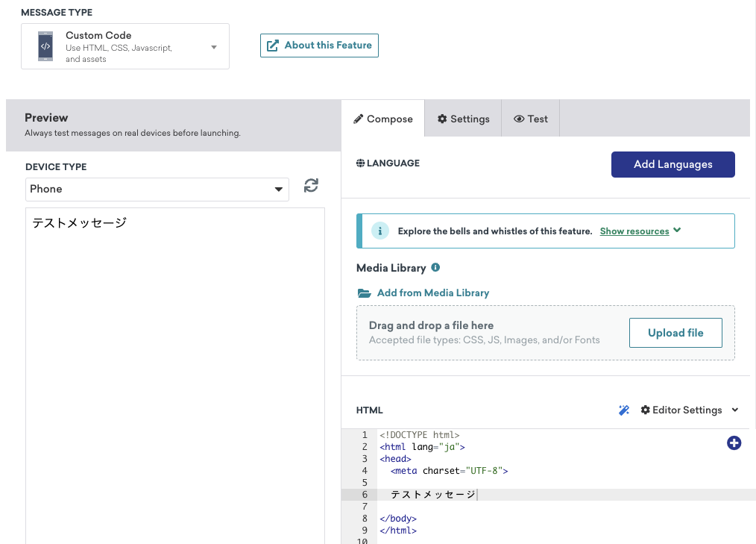The height and width of the screenshot is (544, 756).
Task: Click the magic wand icon near HTML
Action: tap(624, 410)
